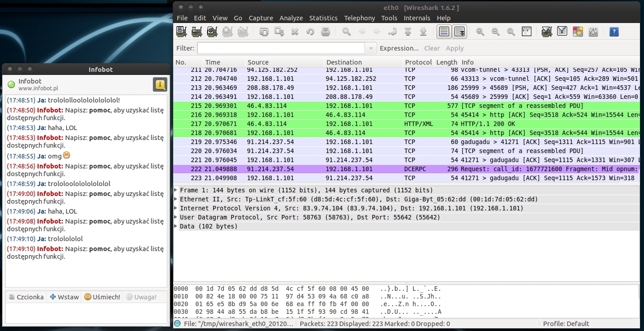Click the www.infobot.pl text
Viewport: 644px width, 331px height.
coord(38,89)
